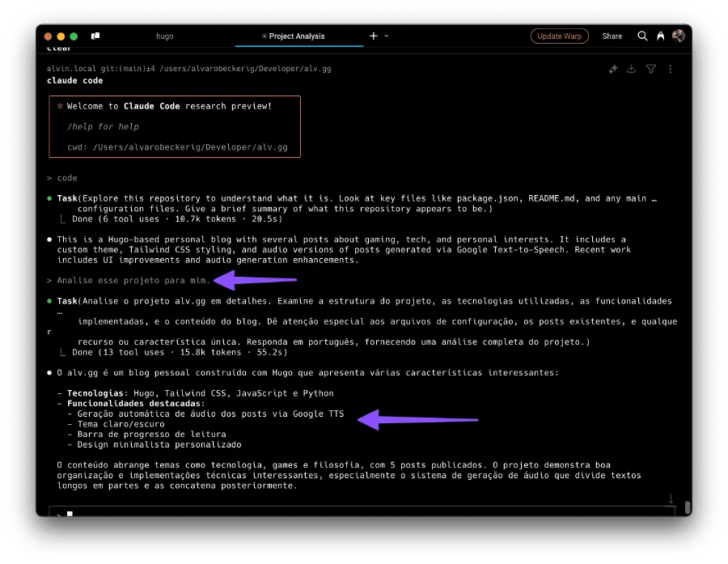728x564 pixels.
Task: Click 'Funcionalidades destacadas' heading
Action: point(136,403)
